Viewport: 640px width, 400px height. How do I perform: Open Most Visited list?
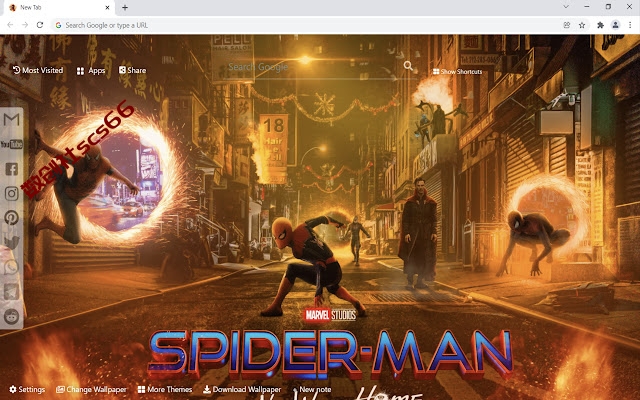(x=38, y=70)
